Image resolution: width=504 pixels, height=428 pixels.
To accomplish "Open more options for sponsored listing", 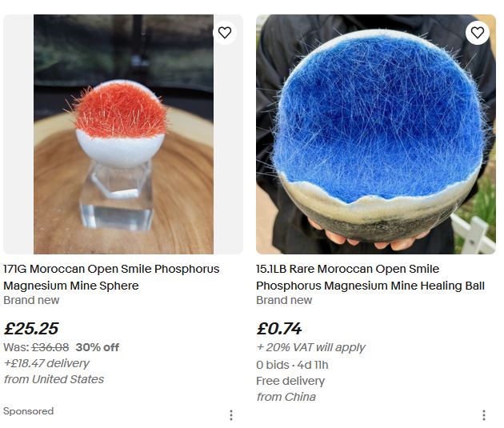I will coord(231,415).
